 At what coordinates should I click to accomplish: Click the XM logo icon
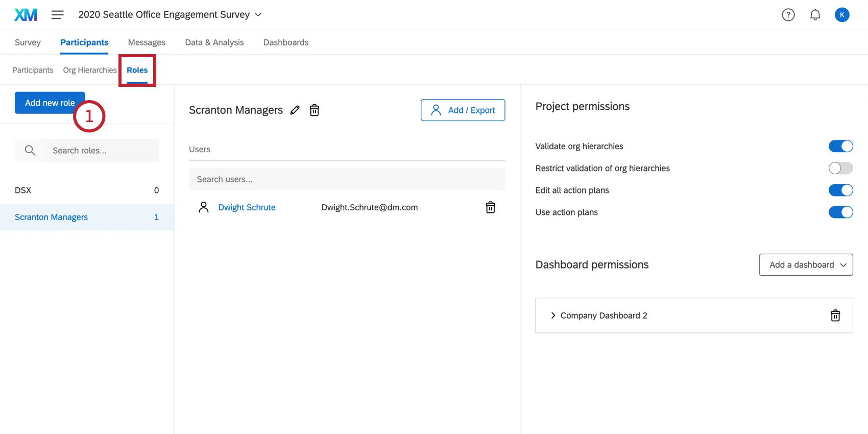(x=26, y=15)
